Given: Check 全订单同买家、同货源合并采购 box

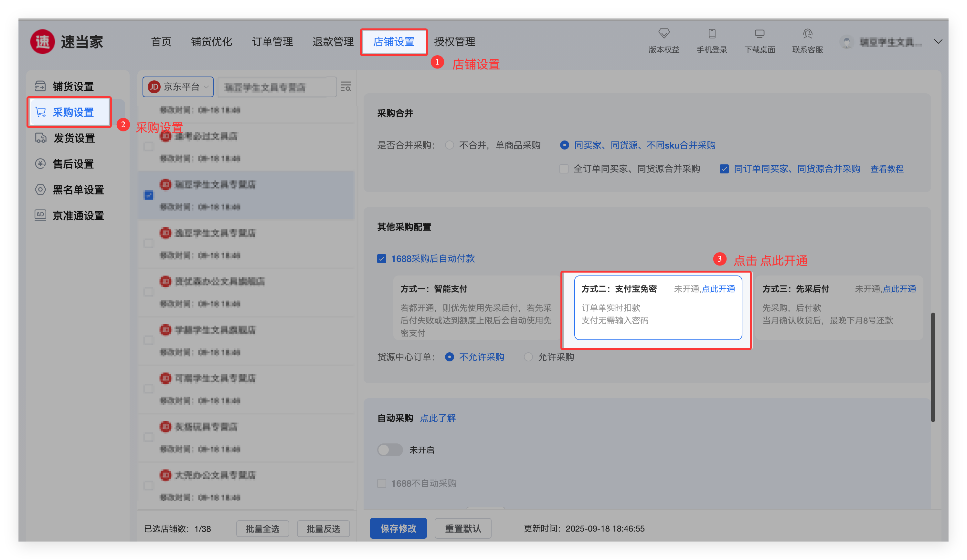Looking at the screenshot, I should (564, 169).
